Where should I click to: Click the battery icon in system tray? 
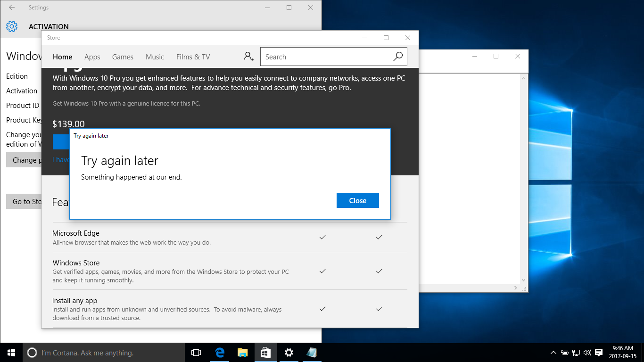click(x=565, y=353)
